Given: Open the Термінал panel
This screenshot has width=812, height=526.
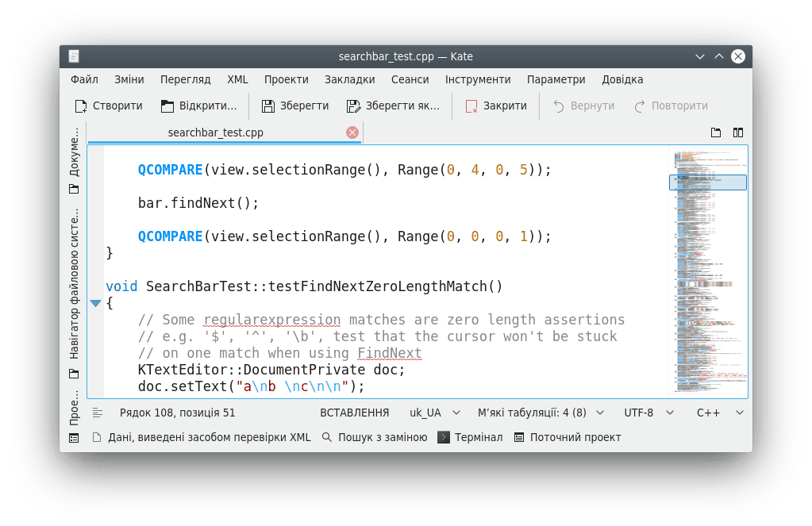Looking at the screenshot, I should tap(470, 437).
